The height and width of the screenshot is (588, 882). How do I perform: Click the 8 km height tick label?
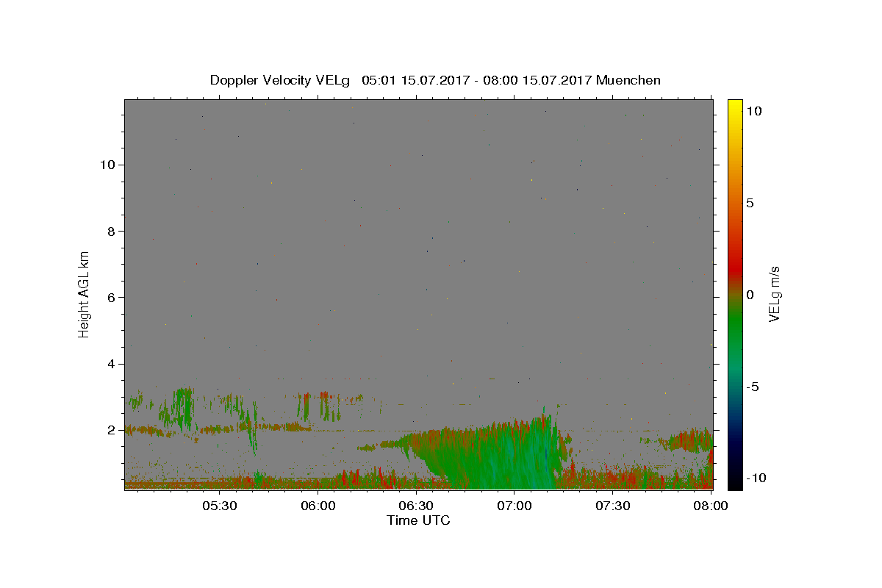coord(110,231)
